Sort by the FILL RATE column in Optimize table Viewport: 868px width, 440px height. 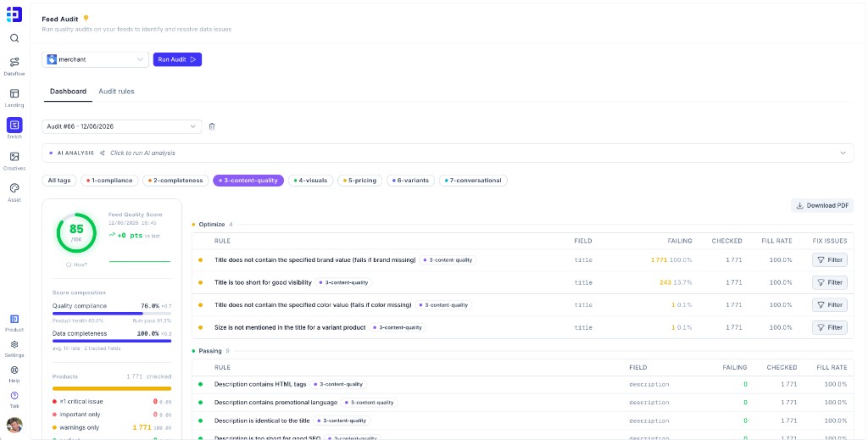point(778,241)
